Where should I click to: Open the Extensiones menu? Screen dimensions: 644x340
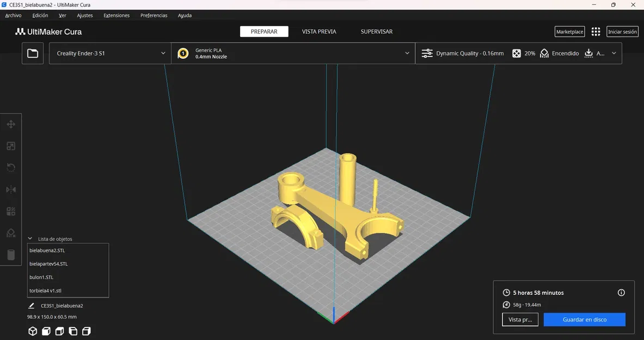point(116,16)
